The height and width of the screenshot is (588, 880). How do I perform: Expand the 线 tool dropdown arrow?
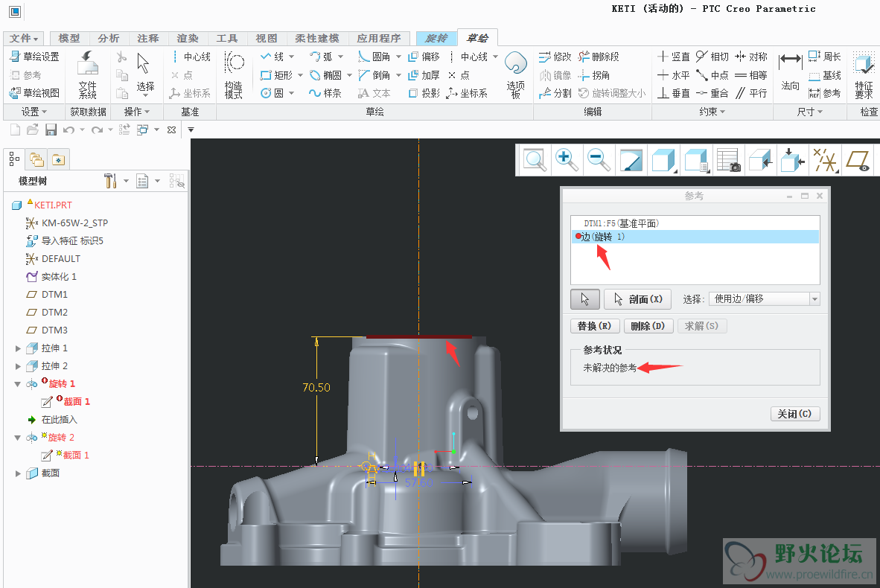(291, 57)
